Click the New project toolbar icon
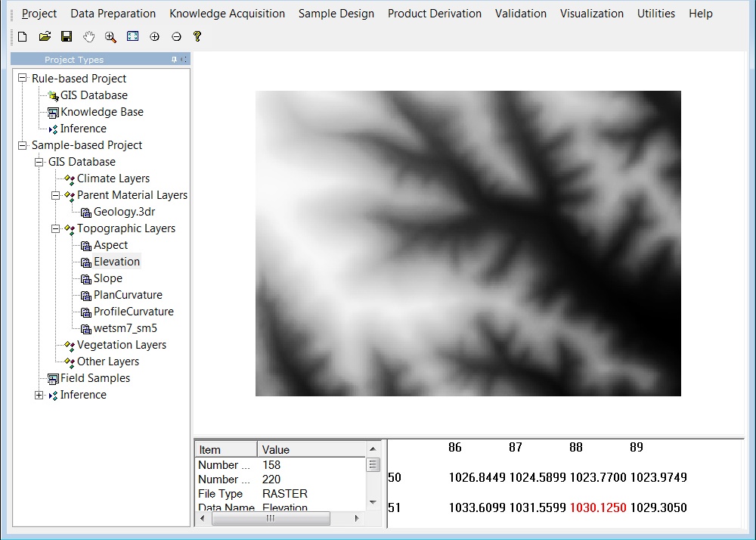 coord(22,36)
